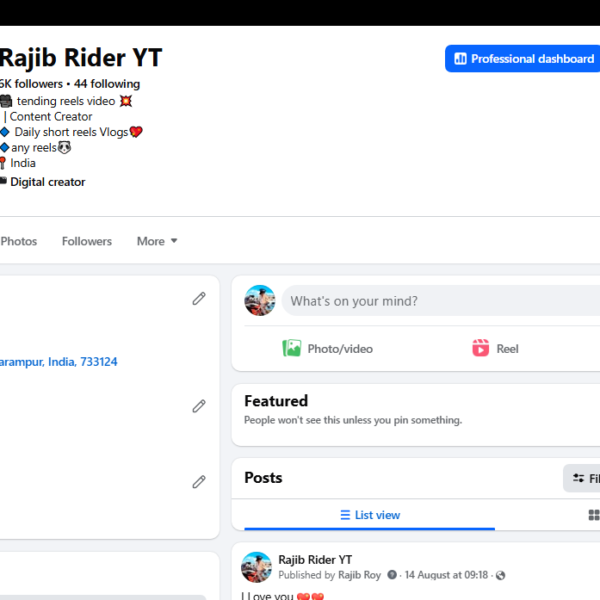Click the Professional dashboard chart icon
This screenshot has height=600, width=600.
(x=460, y=59)
